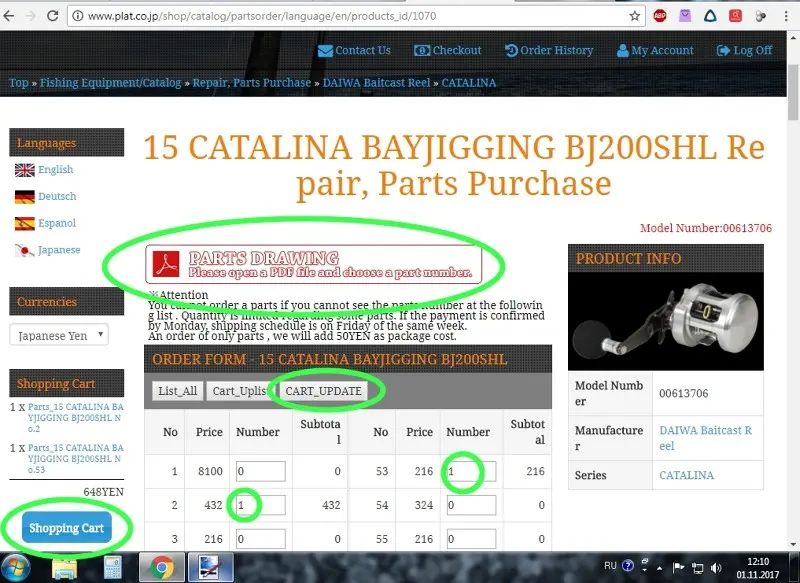This screenshot has height=583, width=800.
Task: Open the AdBlock extension icon
Action: click(660, 16)
